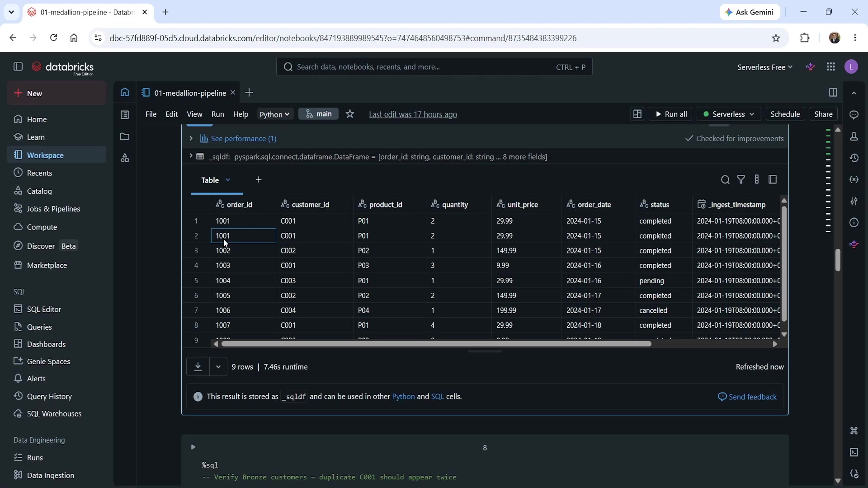Open the table of contents panel icon

[125, 115]
